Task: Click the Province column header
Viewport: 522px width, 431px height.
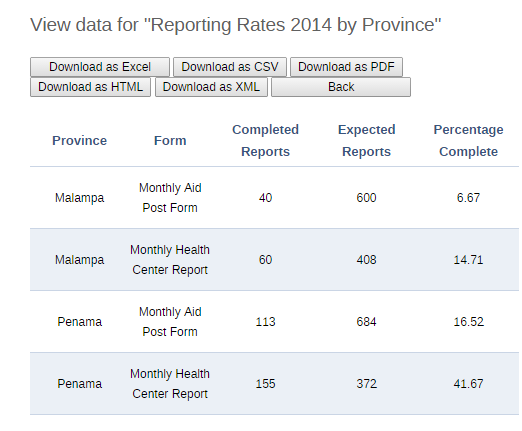Action: tap(79, 141)
